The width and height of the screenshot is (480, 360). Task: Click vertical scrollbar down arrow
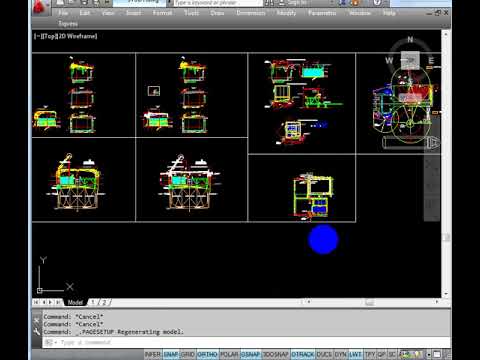click(x=446, y=294)
